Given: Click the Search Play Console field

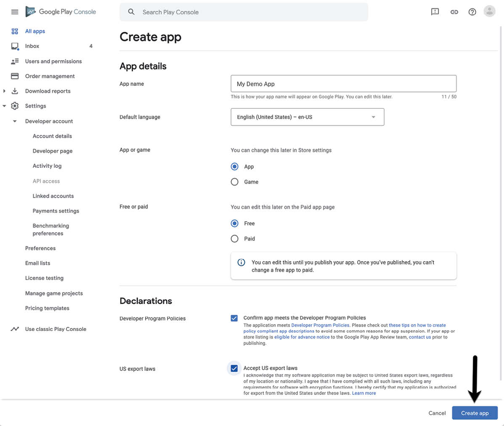Looking at the screenshot, I should point(244,12).
